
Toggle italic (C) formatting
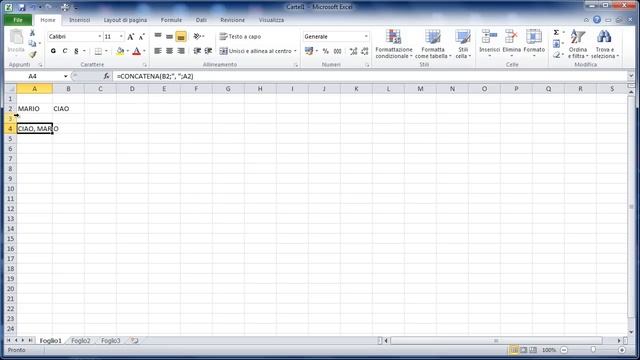(64, 51)
